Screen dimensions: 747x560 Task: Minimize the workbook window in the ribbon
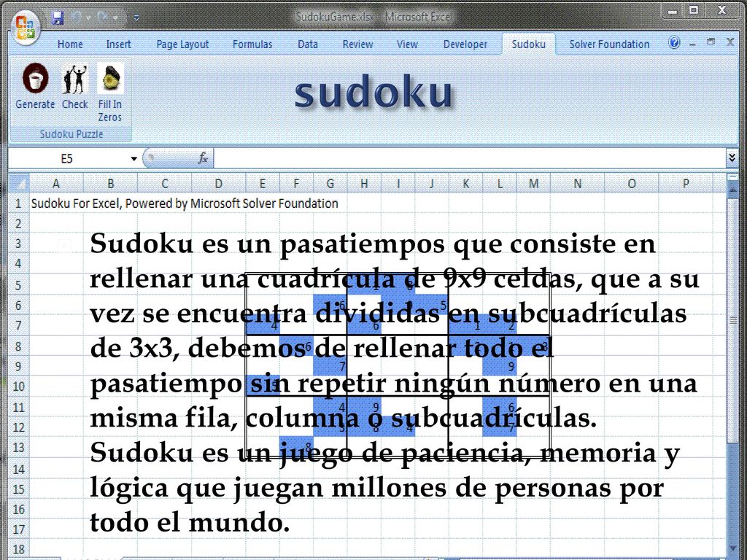click(x=693, y=44)
